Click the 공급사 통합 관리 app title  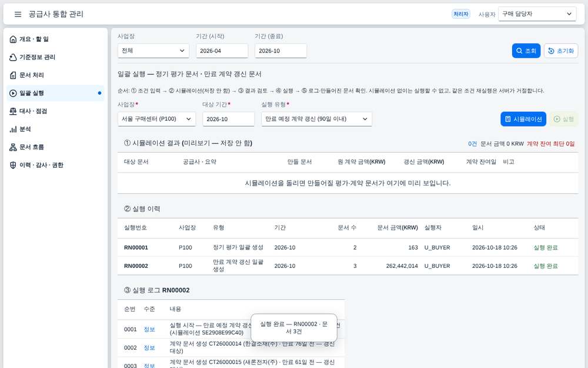pyautogui.click(x=56, y=14)
